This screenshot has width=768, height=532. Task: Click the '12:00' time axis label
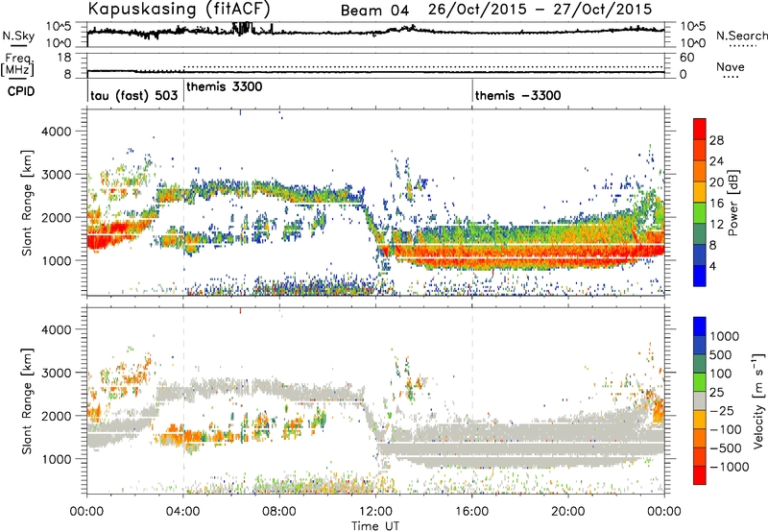coord(375,512)
